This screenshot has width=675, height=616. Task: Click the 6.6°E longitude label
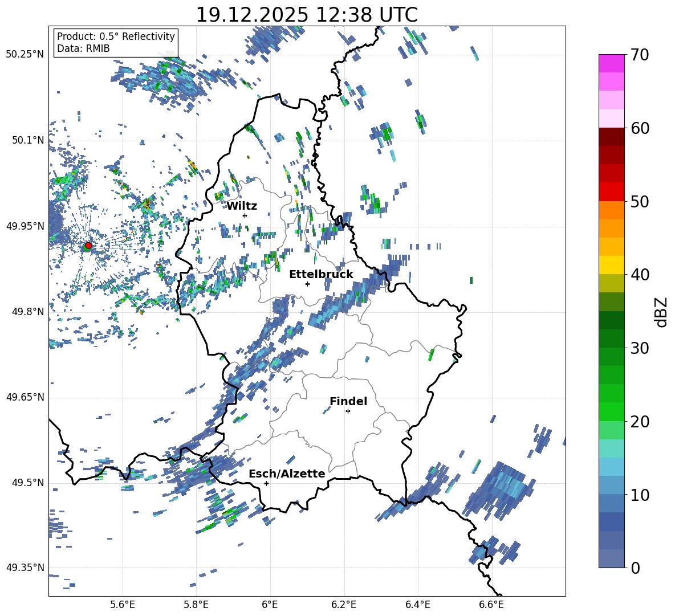click(491, 605)
